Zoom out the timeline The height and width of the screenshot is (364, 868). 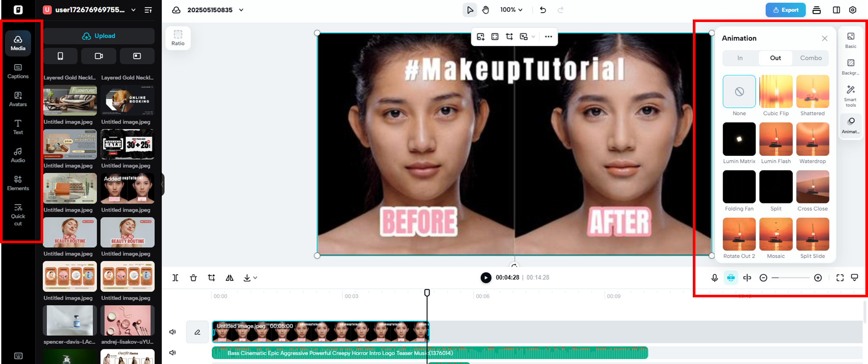763,278
